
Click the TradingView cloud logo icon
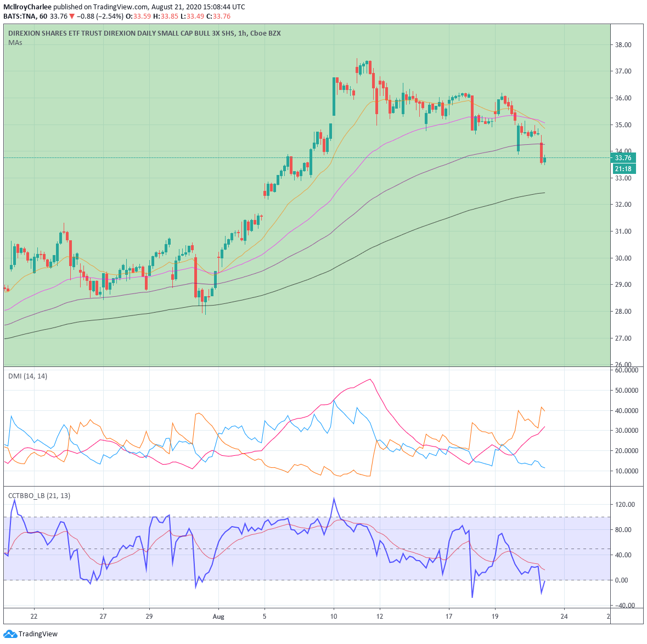coord(10,634)
